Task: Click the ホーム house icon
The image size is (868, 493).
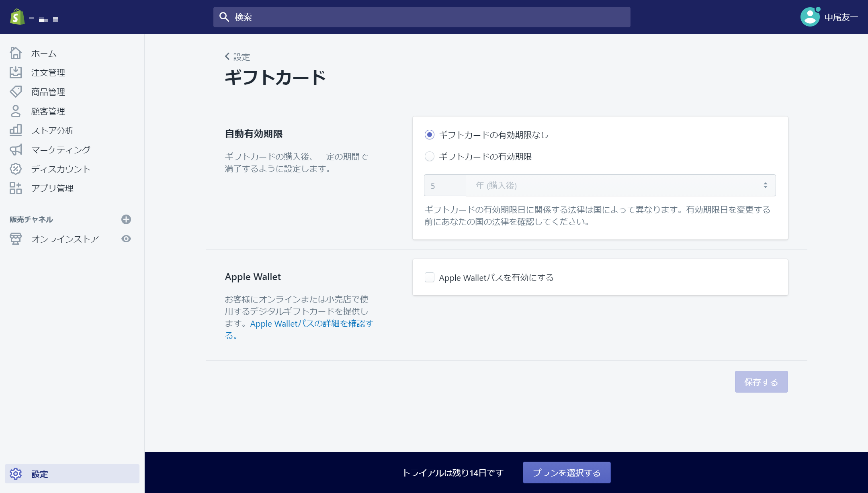Action: pos(16,53)
